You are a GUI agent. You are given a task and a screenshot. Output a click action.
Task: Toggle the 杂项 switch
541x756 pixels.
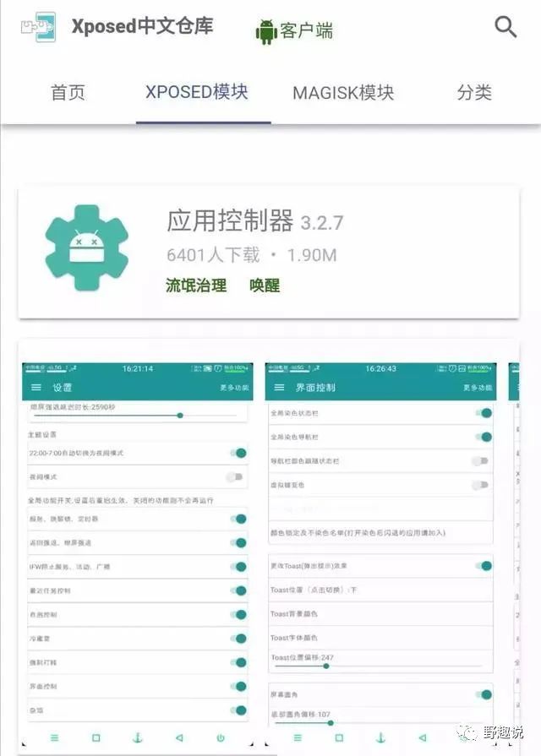pyautogui.click(x=238, y=710)
